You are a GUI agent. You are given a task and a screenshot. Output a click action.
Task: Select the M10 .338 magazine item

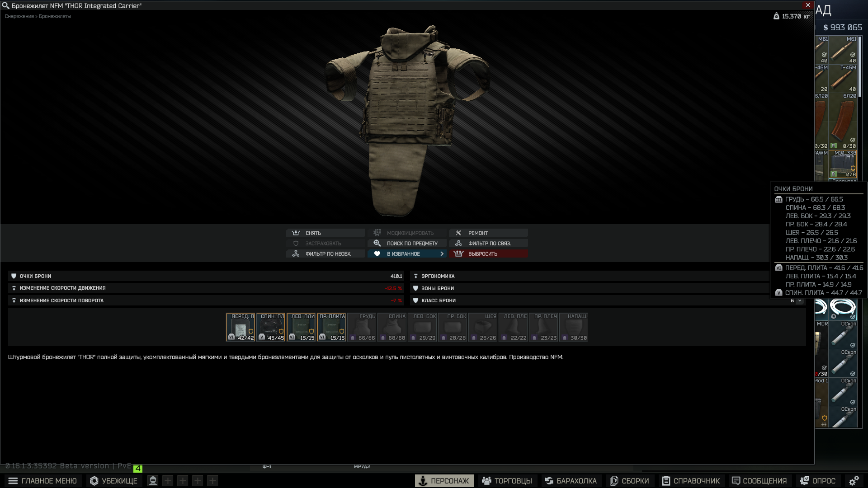pos(843,164)
